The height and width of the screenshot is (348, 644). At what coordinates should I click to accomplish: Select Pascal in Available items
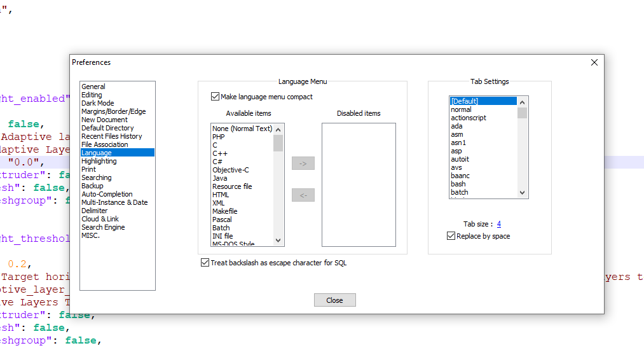(x=223, y=219)
